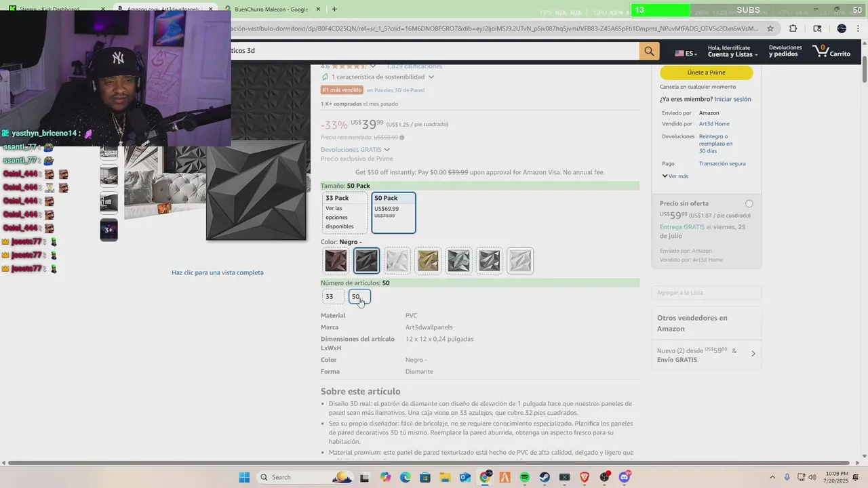Open Microsoft Edge from the taskbar
868x488 pixels.
click(x=405, y=477)
